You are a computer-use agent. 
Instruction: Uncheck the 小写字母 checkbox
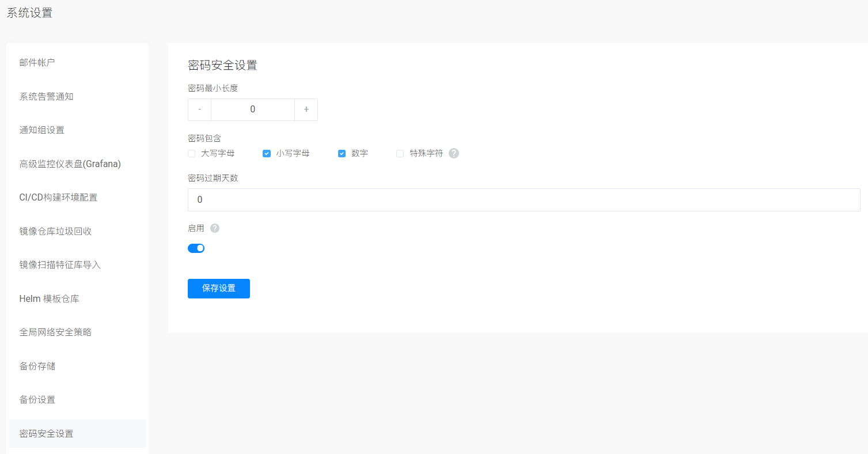pos(267,153)
